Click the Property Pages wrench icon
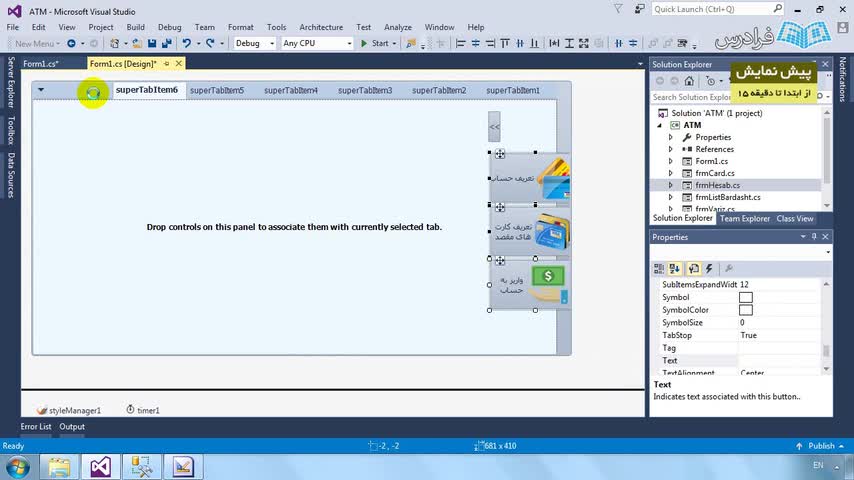This screenshot has width=854, height=480. 729,268
